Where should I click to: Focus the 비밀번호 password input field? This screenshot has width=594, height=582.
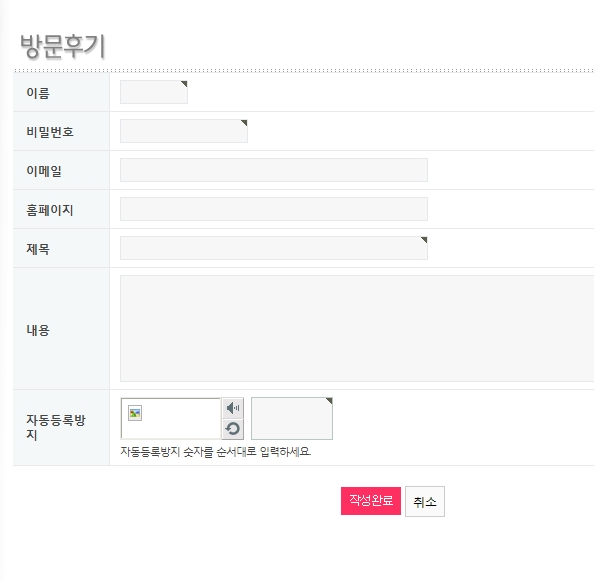[x=184, y=131]
